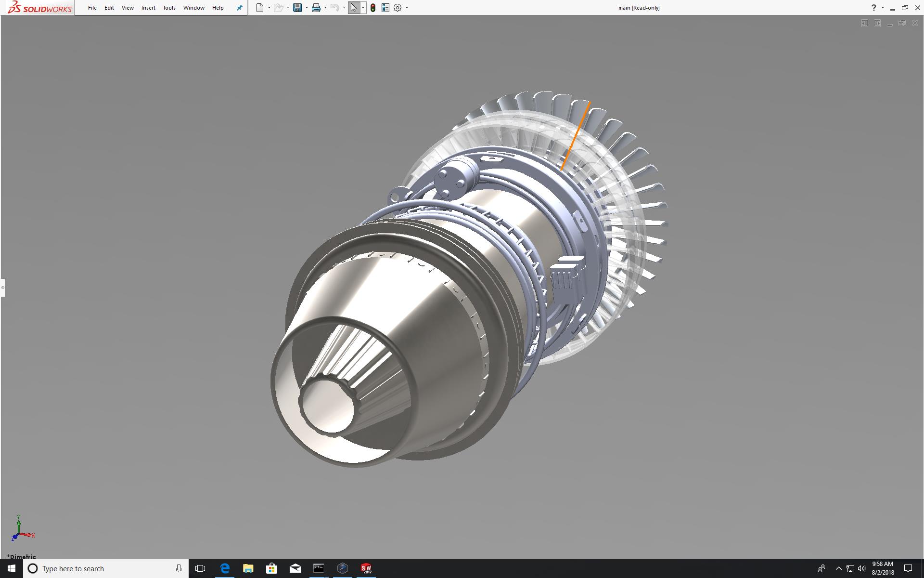The height and width of the screenshot is (578, 924).
Task: Expand the New document dropdown arrow
Action: [269, 8]
